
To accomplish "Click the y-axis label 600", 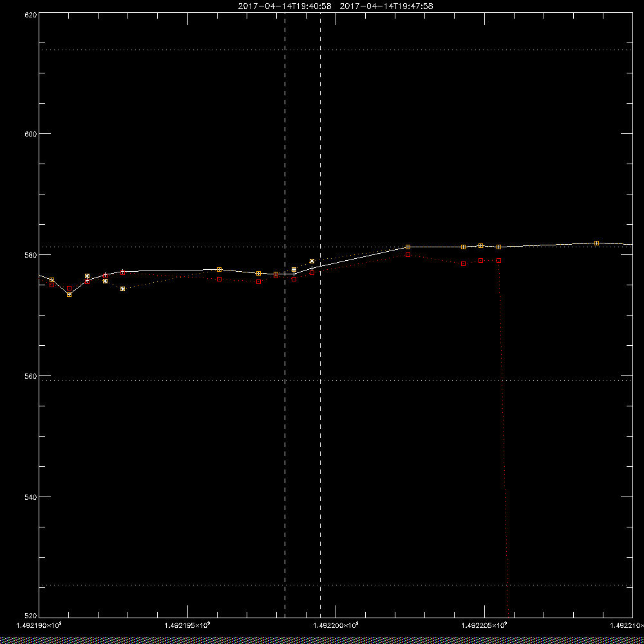I will click(31, 134).
